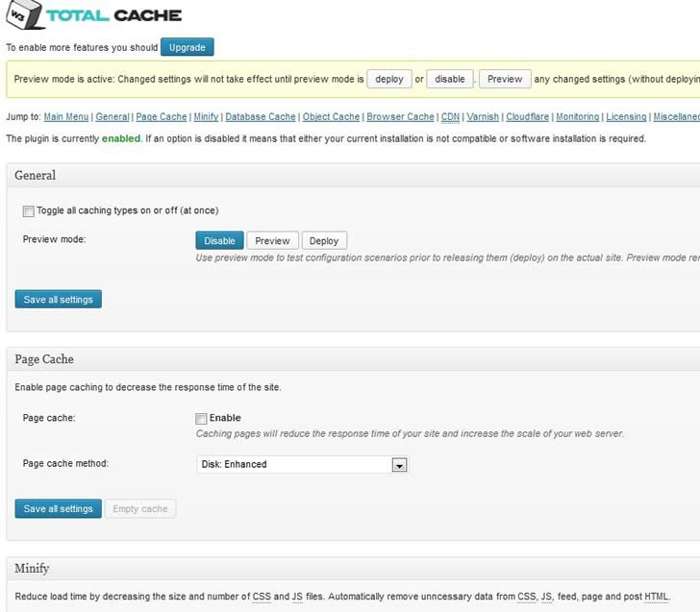This screenshot has height=612, width=700.
Task: Click 'Use preview mode to test' italic hint
Action: click(447, 257)
